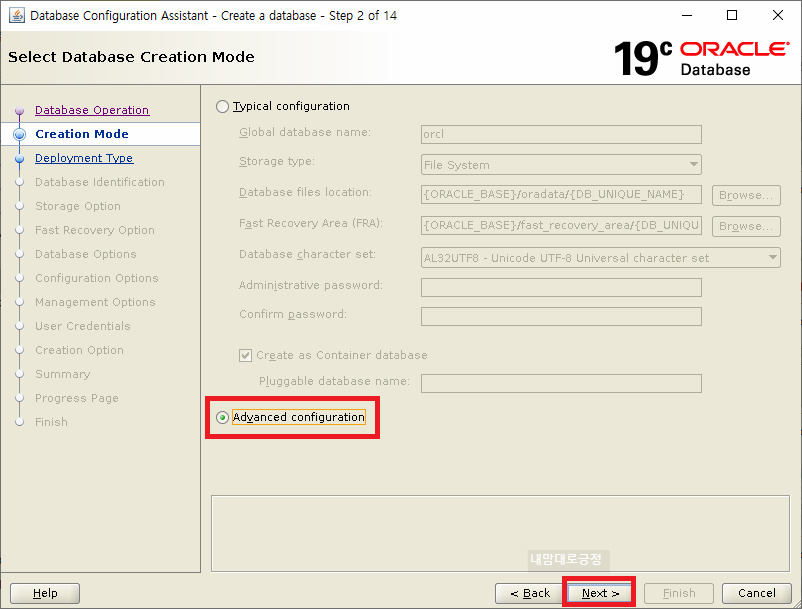Proceed with the Next button
The height and width of the screenshot is (609, 802).
click(x=599, y=593)
